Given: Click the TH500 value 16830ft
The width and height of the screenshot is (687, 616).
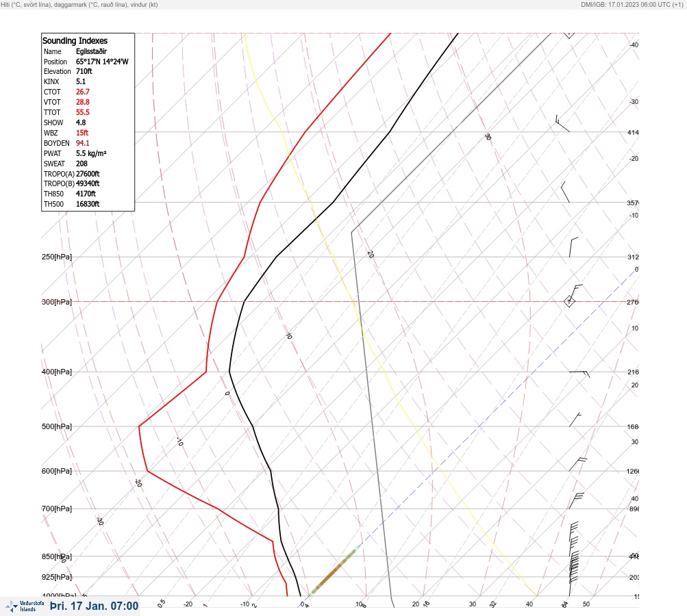Looking at the screenshot, I should click(88, 204).
